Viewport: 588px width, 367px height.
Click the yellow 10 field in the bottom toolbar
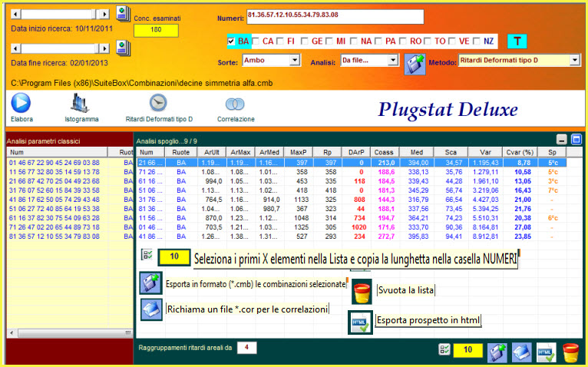coord(467,350)
